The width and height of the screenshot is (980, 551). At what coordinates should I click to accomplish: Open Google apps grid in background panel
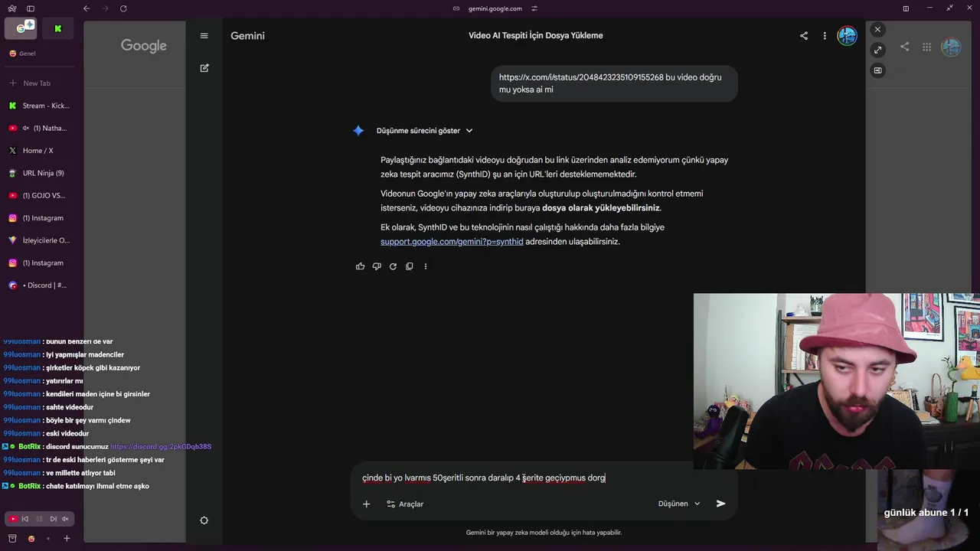[926, 47]
